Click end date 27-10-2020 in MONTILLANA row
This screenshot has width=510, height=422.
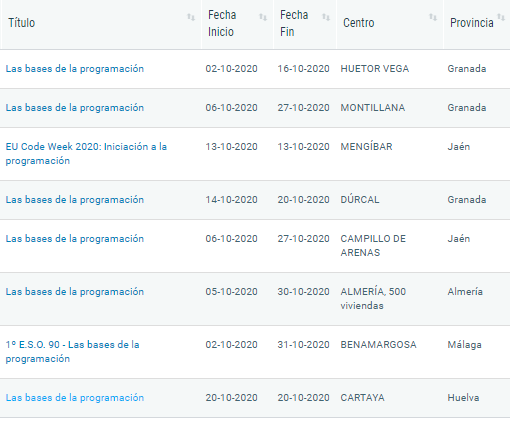tap(303, 108)
